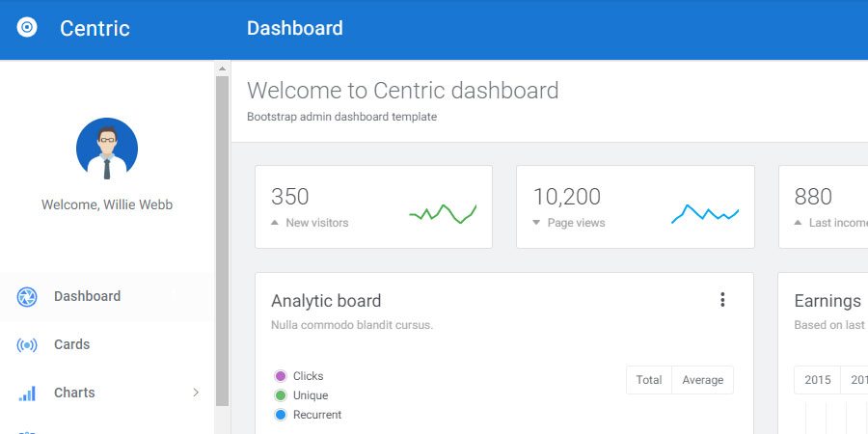Open the Dashboard sidebar icon
This screenshot has height=434, width=868.
click(27, 297)
